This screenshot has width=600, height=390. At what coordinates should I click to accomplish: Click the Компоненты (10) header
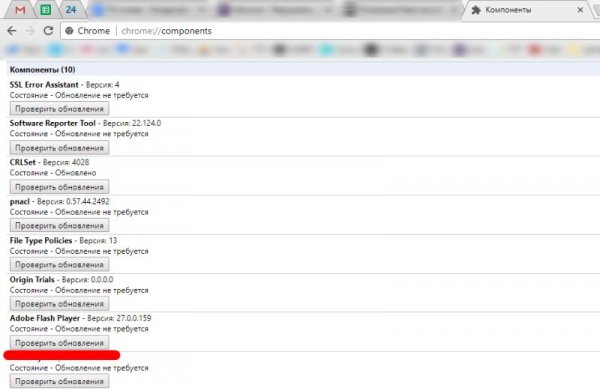point(42,70)
